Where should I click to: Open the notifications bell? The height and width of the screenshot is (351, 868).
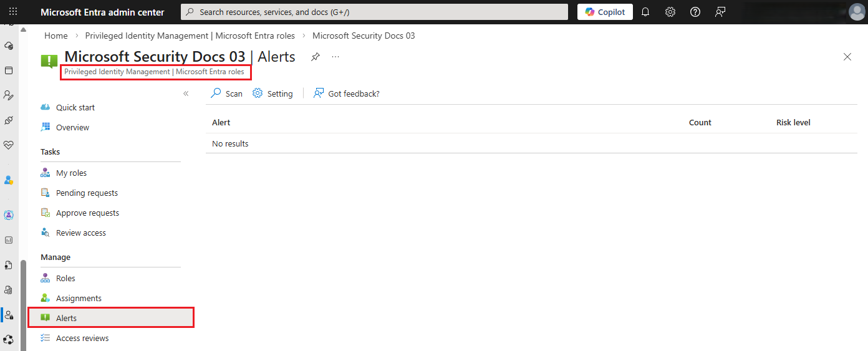pyautogui.click(x=645, y=12)
